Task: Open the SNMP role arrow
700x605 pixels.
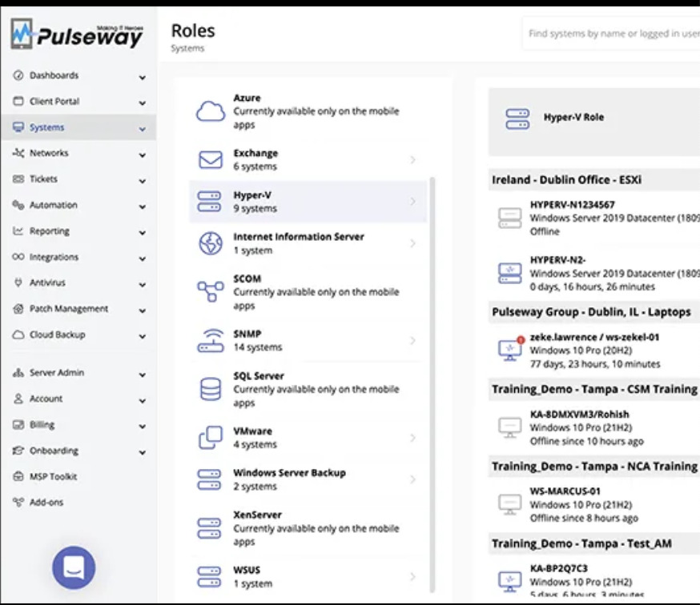Action: click(x=413, y=340)
